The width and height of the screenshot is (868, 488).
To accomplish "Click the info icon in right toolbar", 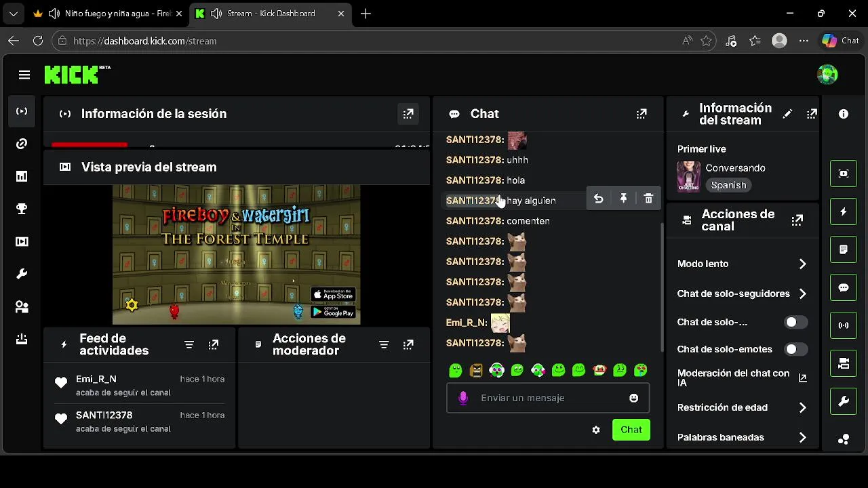I will click(844, 114).
